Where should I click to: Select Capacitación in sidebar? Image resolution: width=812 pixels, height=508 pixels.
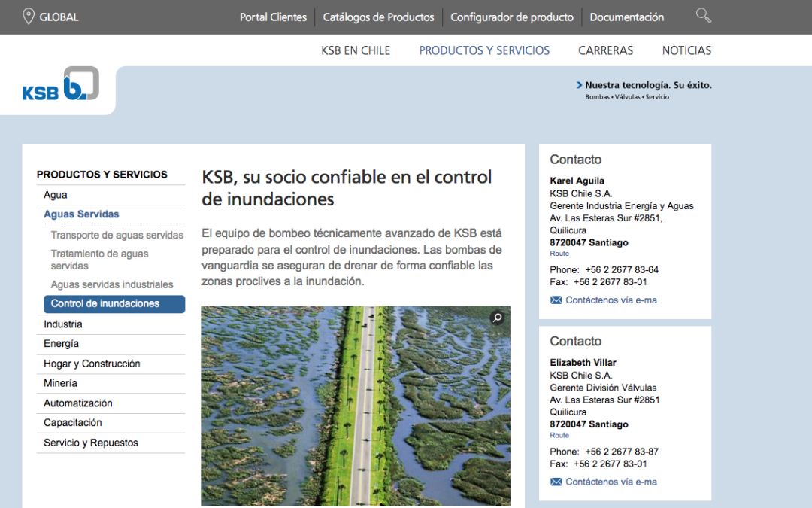pyautogui.click(x=72, y=422)
